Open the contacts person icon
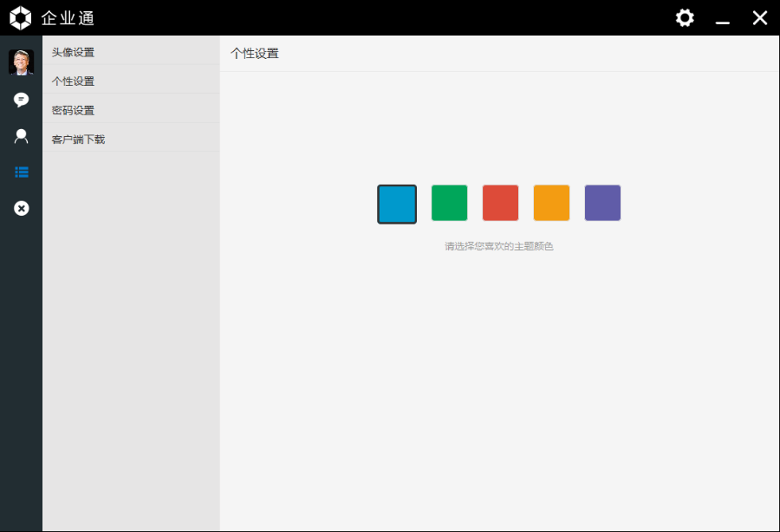Viewport: 780px width, 532px height. [21, 136]
